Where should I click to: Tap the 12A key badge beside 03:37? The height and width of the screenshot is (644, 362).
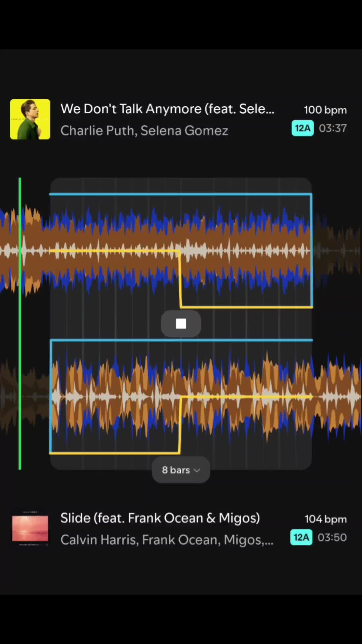tap(303, 128)
